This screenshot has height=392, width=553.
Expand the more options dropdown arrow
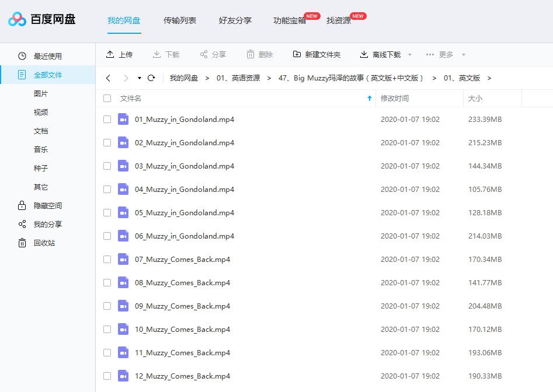pos(464,55)
